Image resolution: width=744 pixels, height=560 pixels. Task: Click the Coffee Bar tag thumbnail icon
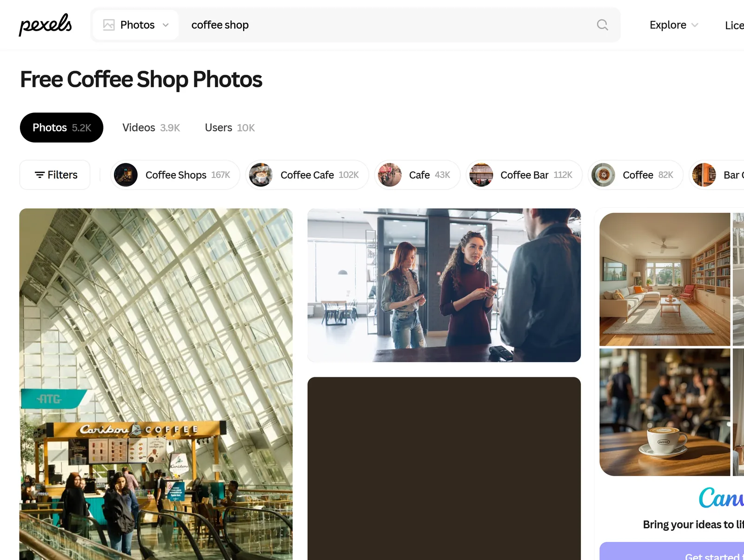[x=481, y=175]
